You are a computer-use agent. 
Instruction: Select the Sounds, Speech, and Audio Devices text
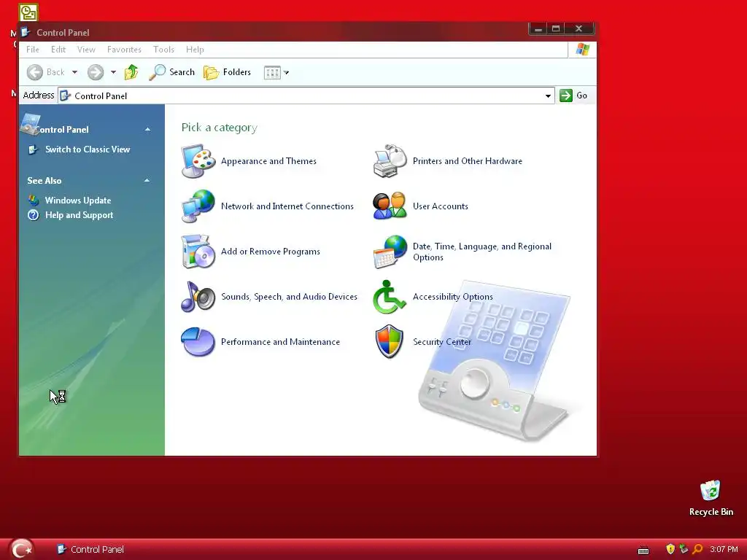[x=289, y=297]
